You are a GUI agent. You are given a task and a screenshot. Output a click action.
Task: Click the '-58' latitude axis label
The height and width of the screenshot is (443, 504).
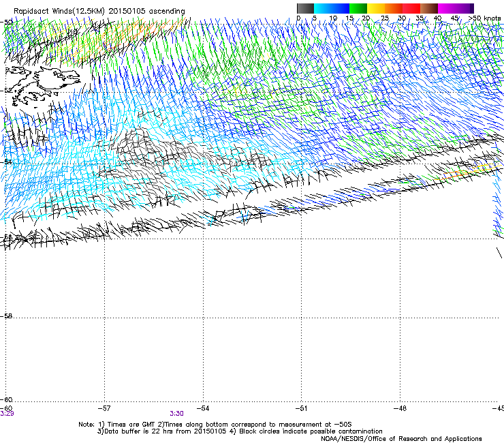tap(6, 316)
